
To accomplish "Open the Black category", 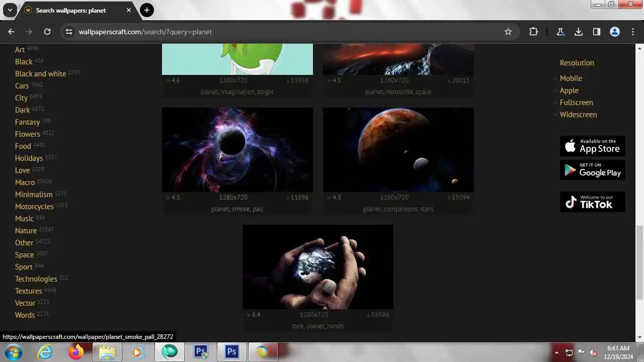I will coord(24,61).
